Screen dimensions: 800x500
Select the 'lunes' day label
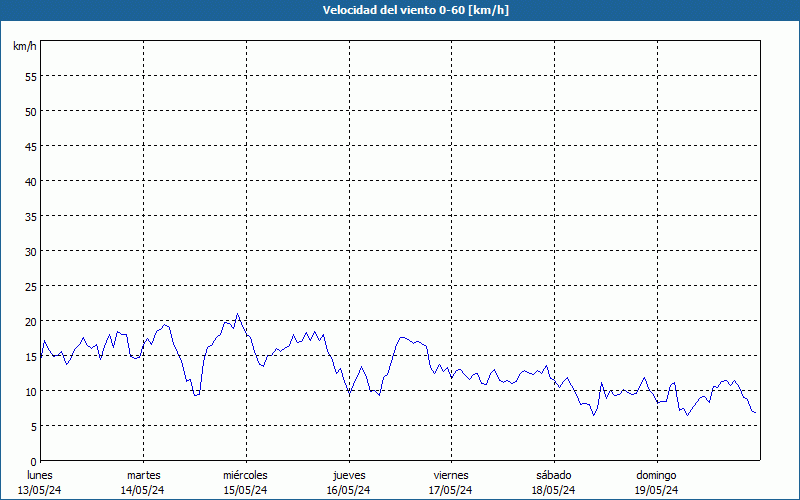tap(40, 475)
